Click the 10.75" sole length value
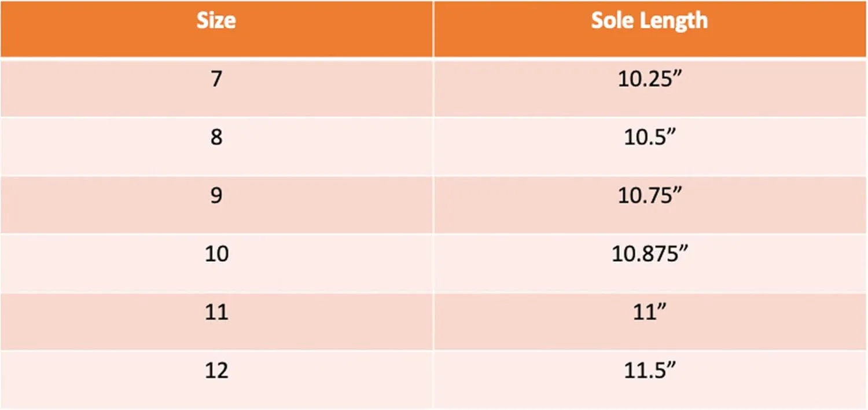The image size is (868, 410). (650, 196)
